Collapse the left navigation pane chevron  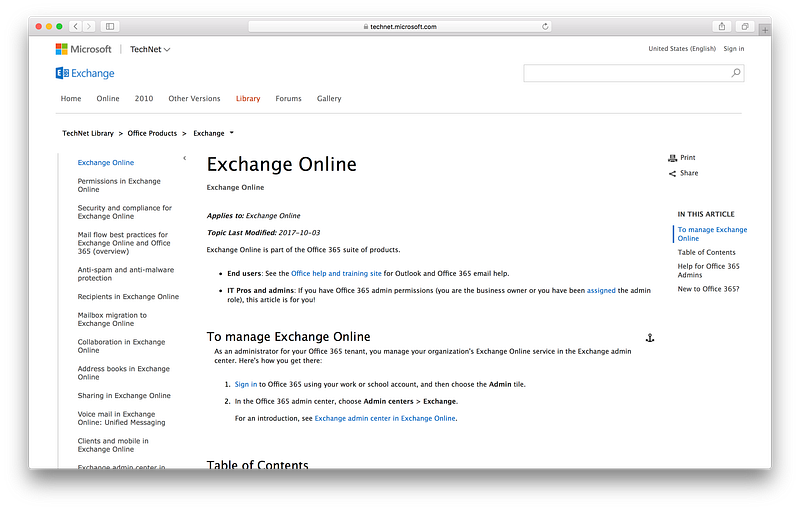[185, 158]
